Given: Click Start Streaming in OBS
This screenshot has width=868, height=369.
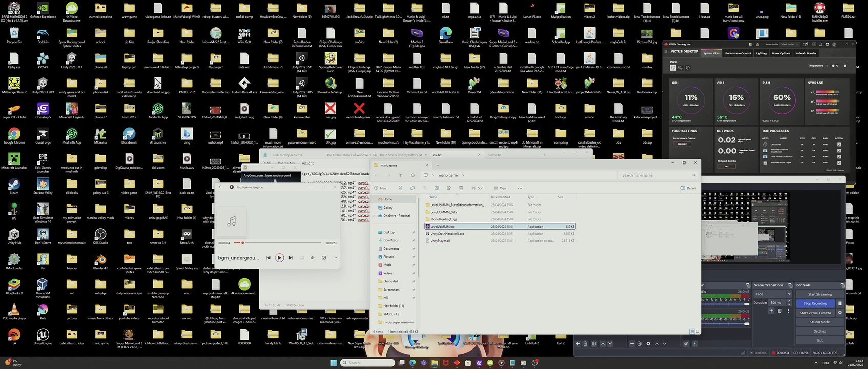Looking at the screenshot, I should 819,294.
